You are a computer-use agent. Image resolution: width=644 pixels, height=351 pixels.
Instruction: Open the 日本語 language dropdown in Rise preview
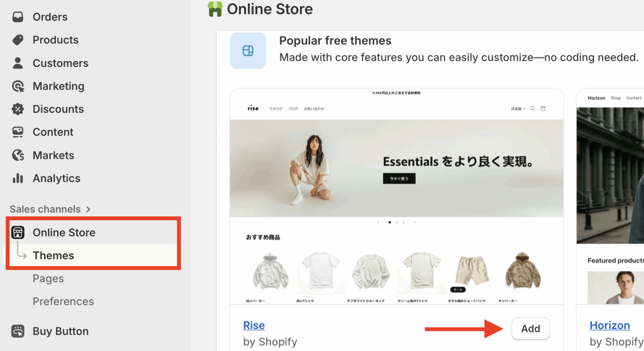coord(518,108)
